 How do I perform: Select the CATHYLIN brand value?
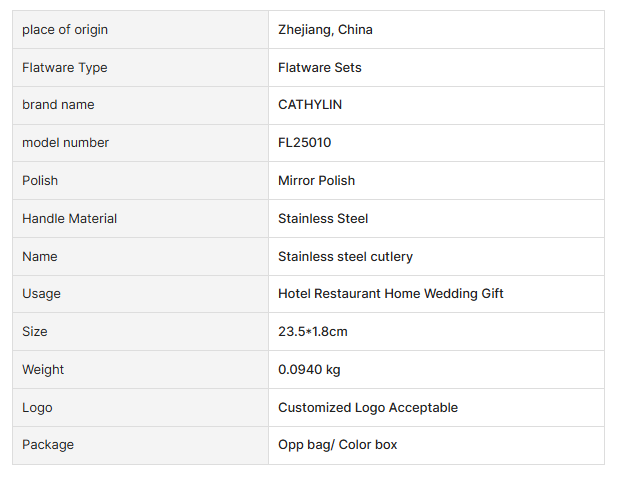click(x=310, y=105)
